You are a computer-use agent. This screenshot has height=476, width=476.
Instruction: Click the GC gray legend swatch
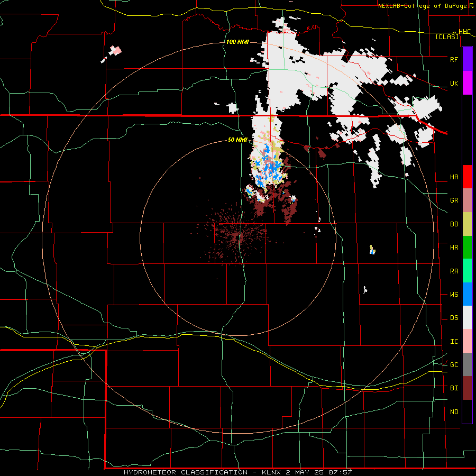pyautogui.click(x=467, y=364)
